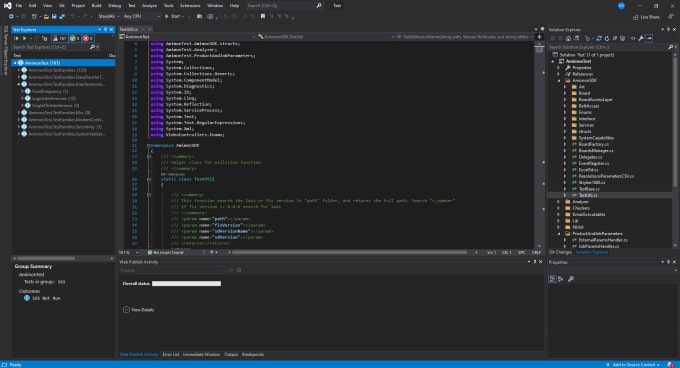Open the Extensions menu
This screenshot has width=680, height=368.
pos(190,6)
